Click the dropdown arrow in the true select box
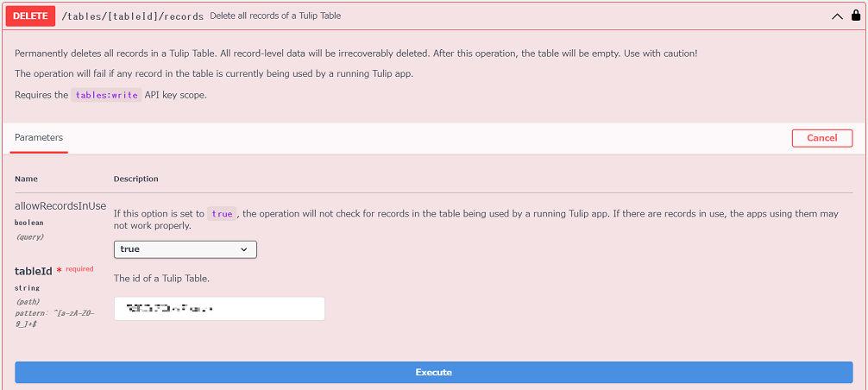This screenshot has height=390, width=868. [243, 250]
